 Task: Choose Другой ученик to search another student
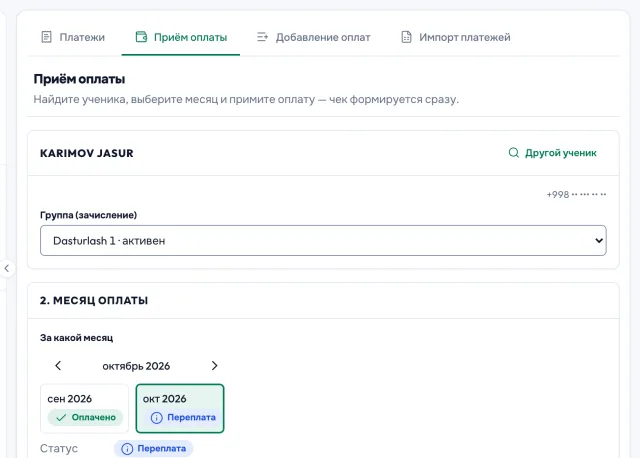[x=553, y=153]
